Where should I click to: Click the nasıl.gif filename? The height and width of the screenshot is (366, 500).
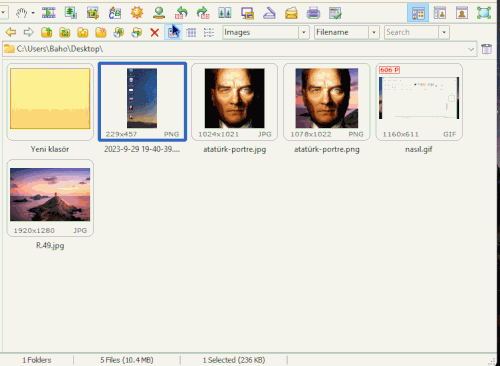point(419,149)
